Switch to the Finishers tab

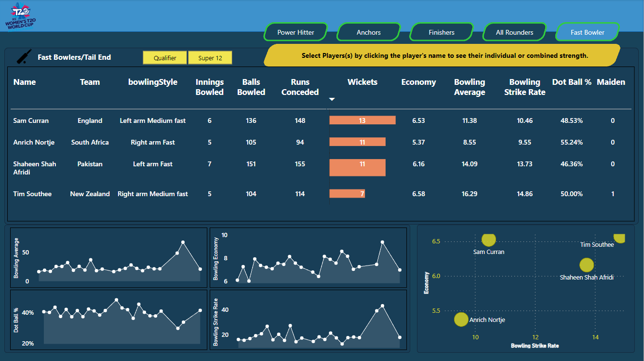tap(442, 32)
